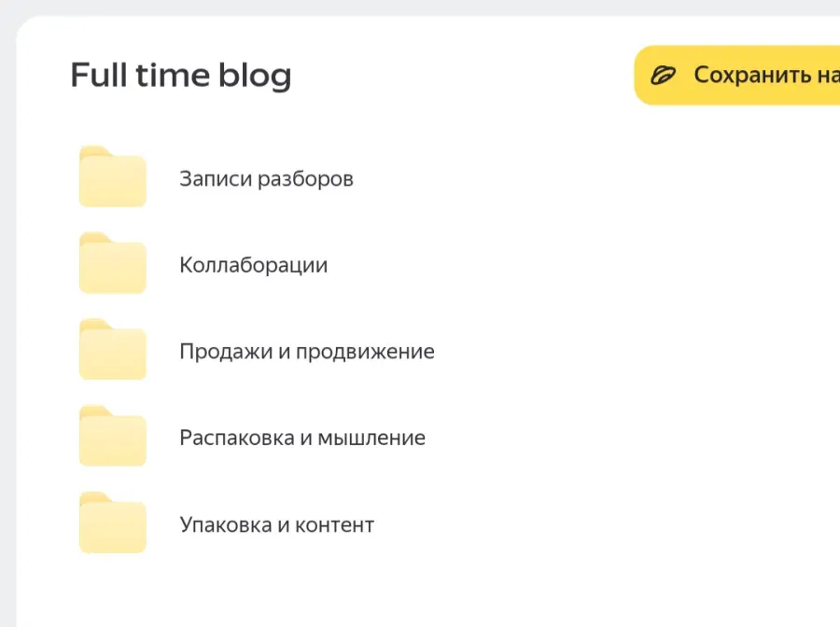Open "Записи разборов" via its name link

point(266,178)
